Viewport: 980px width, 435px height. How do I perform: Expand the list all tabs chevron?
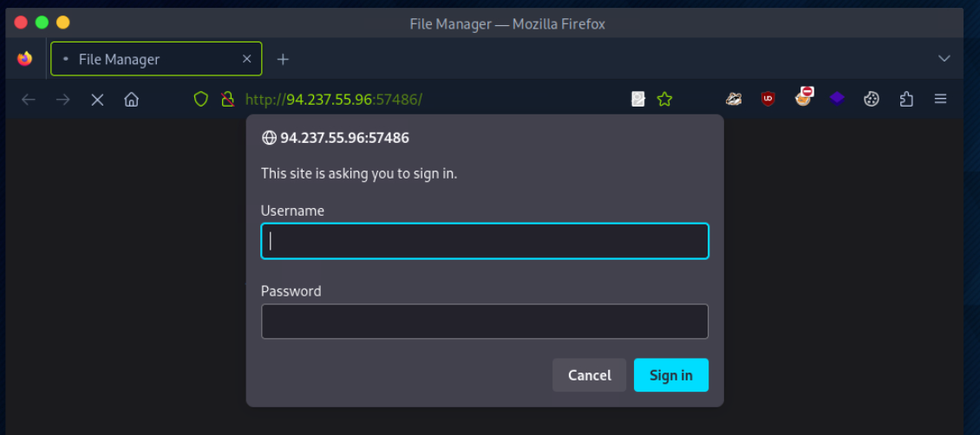pyautogui.click(x=944, y=59)
